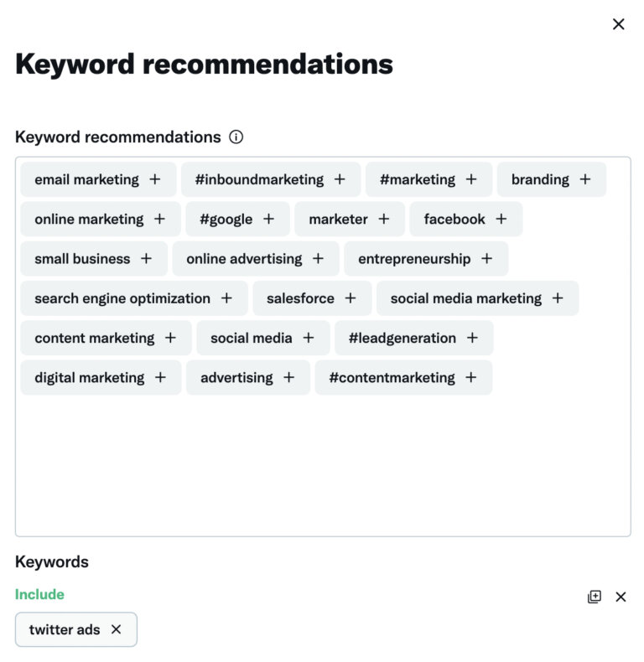Select the 'small business' keyword chip
644x662 pixels.
[x=93, y=259]
